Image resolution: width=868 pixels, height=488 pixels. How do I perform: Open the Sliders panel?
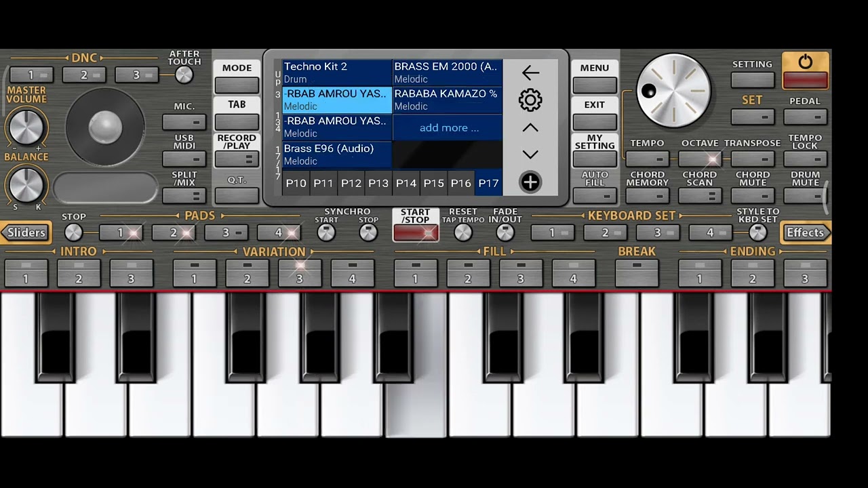26,232
